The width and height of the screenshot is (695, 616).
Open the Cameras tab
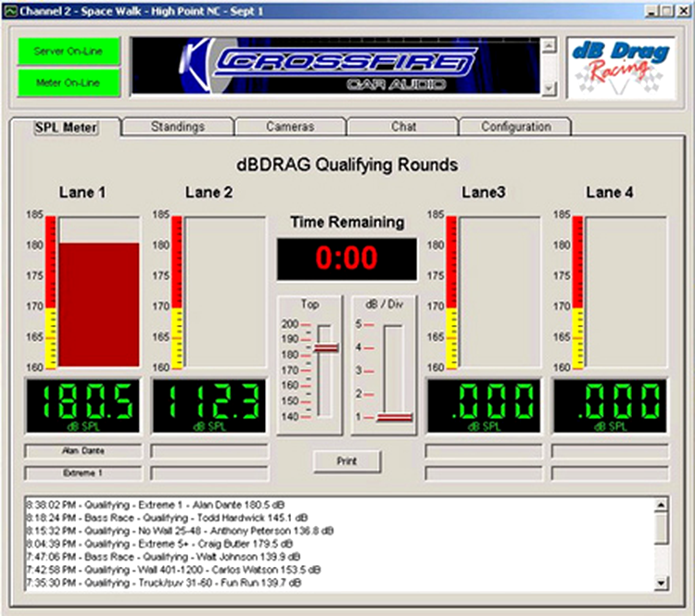(289, 127)
